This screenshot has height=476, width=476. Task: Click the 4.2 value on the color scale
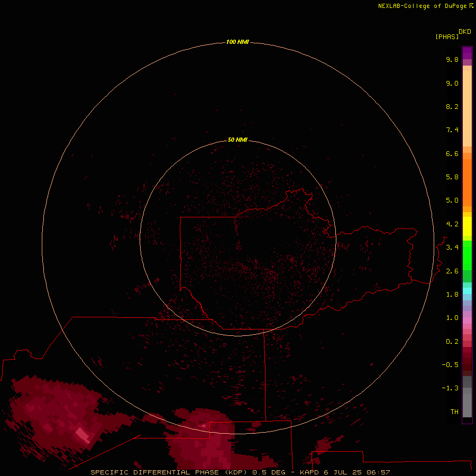click(452, 224)
